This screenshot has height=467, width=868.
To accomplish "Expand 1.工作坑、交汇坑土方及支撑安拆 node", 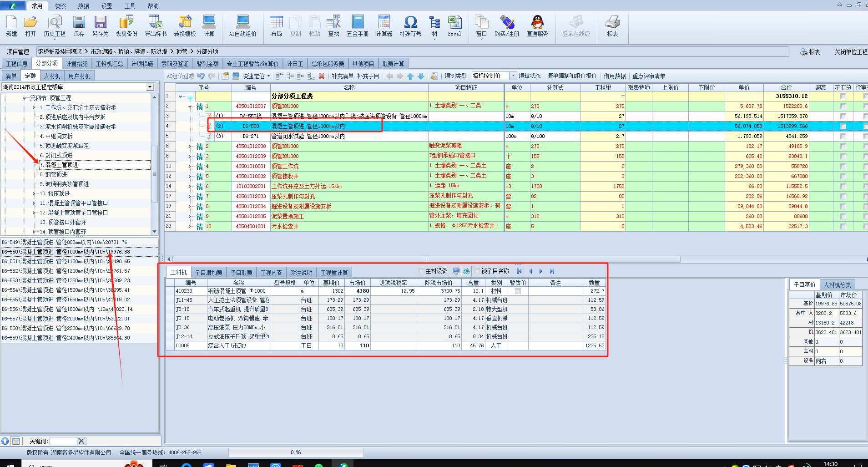I will 34,107.
